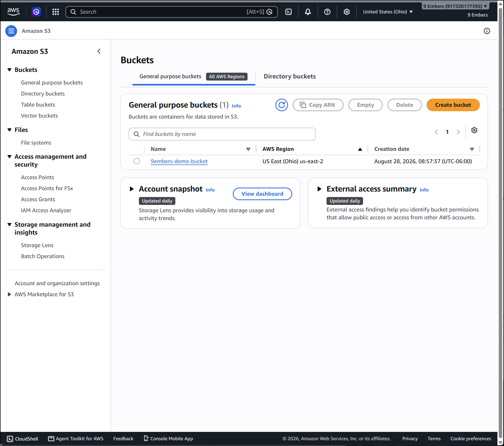This screenshot has width=504, height=446.
Task: Click the top console Search box
Action: (x=172, y=12)
